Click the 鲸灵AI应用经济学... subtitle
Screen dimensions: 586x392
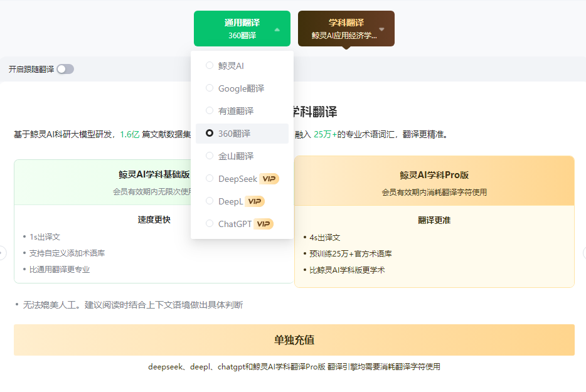[x=344, y=36]
